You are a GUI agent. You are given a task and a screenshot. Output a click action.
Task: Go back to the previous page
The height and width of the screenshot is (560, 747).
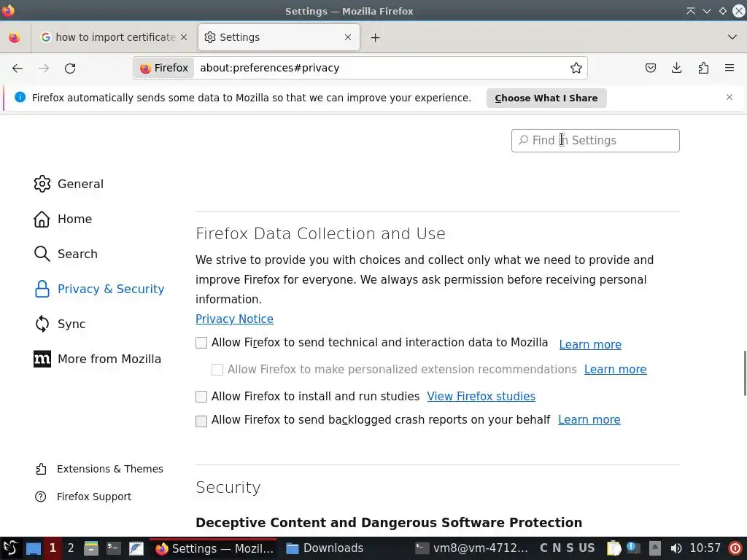pyautogui.click(x=18, y=68)
